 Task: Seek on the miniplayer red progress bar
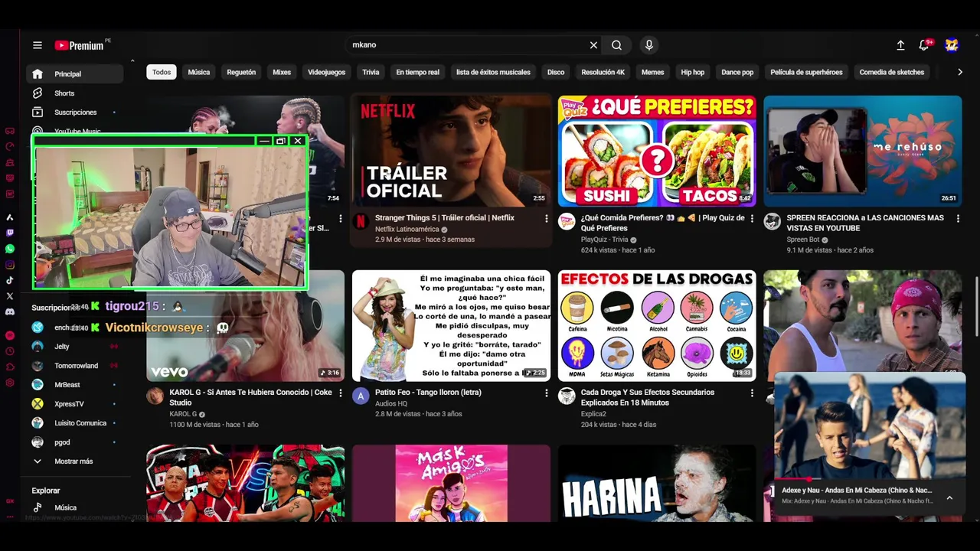coord(871,480)
